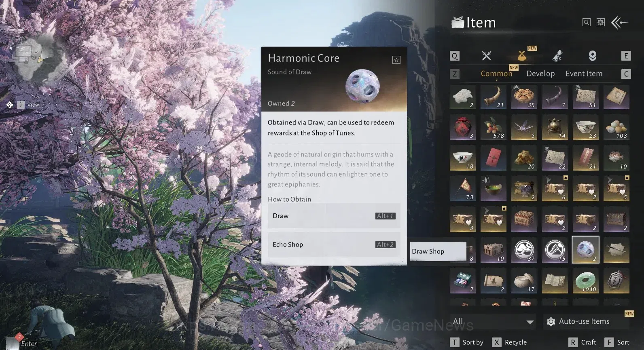Image resolution: width=644 pixels, height=350 pixels.
Task: Select the jade ring item with count 1040
Action: tap(586, 281)
